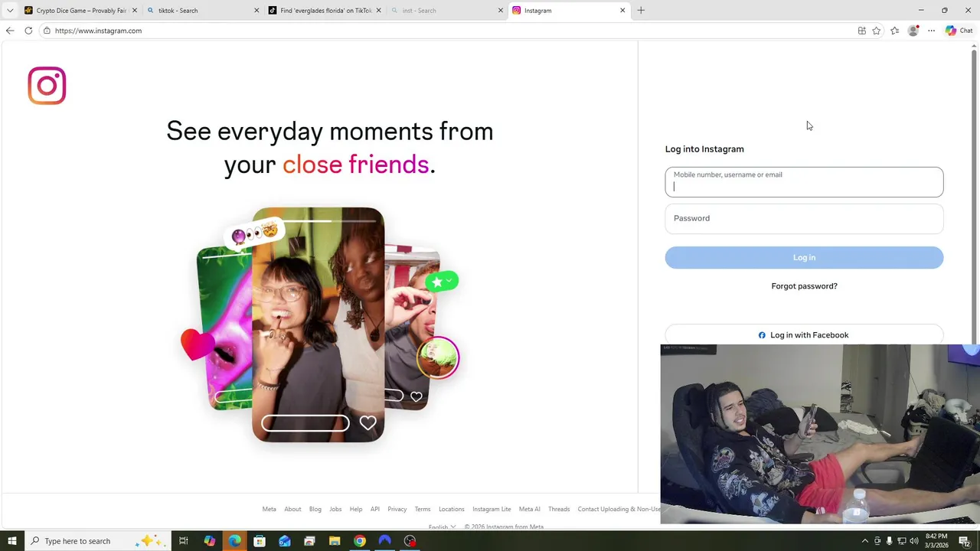
Task: Open the Terms footer link
Action: pyautogui.click(x=423, y=509)
